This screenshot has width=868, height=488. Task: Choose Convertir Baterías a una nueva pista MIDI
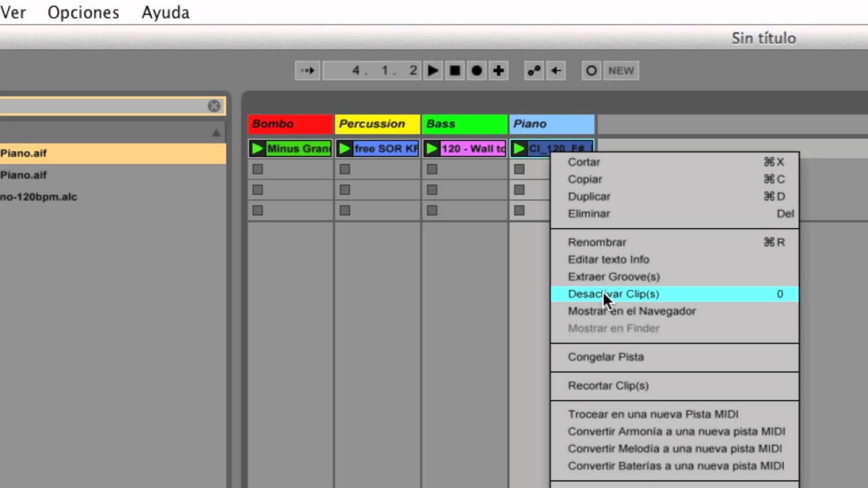click(674, 466)
